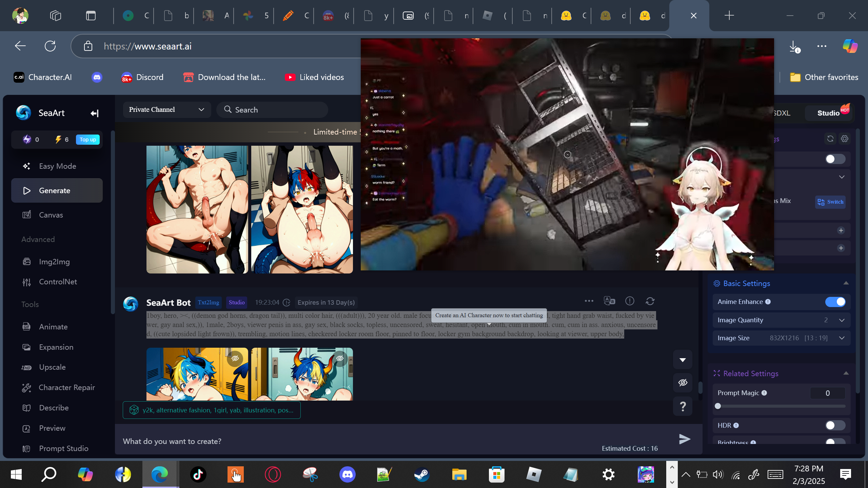Click the translate icon on the bot message
Screen dimensions: 868x488
[609, 301]
